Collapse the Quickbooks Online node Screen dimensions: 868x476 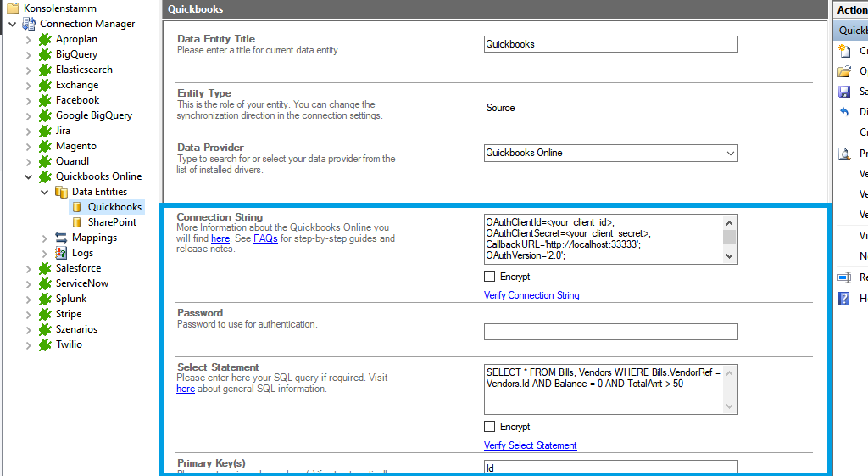point(29,176)
